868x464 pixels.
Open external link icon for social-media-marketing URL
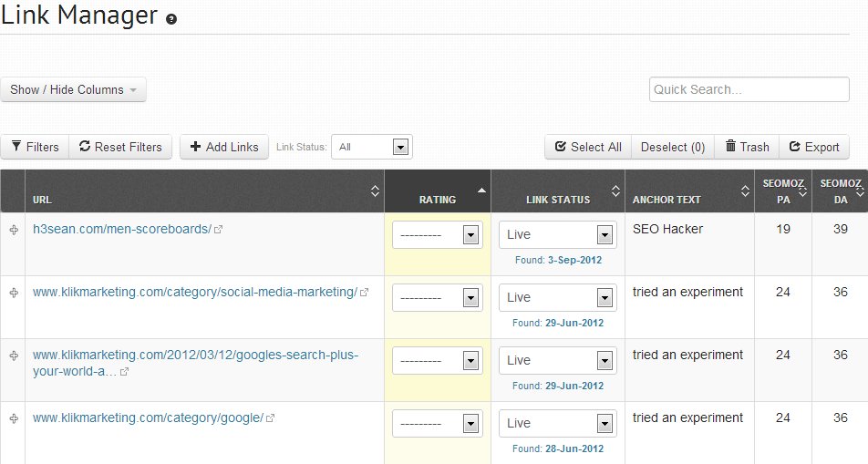click(365, 292)
